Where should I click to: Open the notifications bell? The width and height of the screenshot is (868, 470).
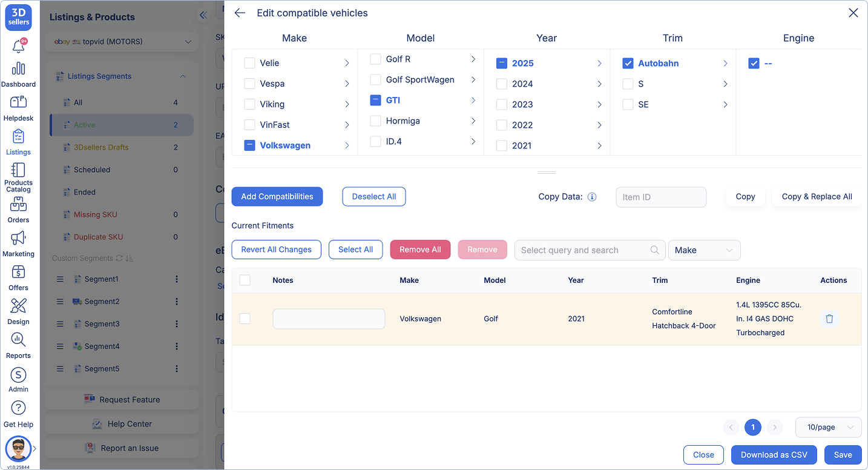tap(18, 46)
